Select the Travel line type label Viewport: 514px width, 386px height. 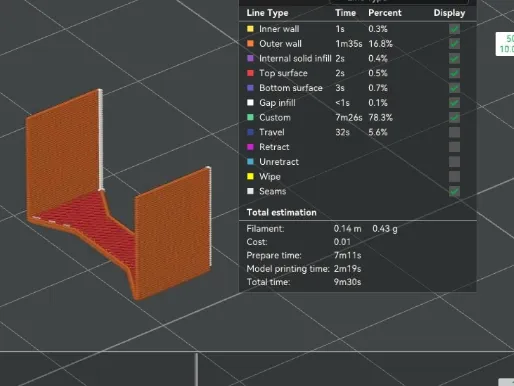click(x=272, y=132)
